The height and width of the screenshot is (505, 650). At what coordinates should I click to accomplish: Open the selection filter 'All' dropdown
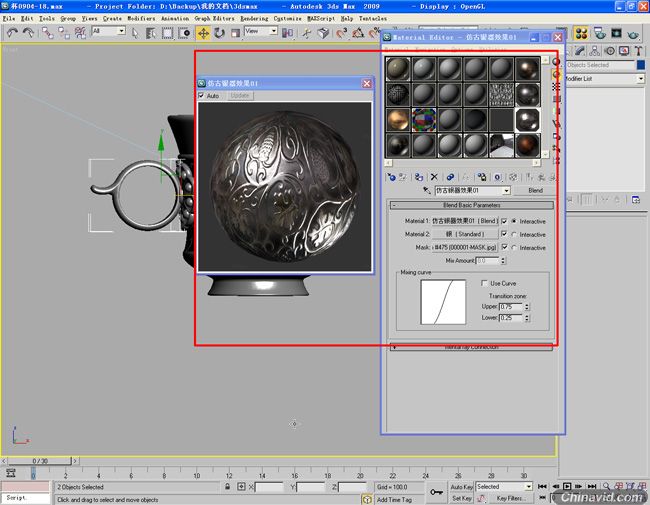[121, 31]
